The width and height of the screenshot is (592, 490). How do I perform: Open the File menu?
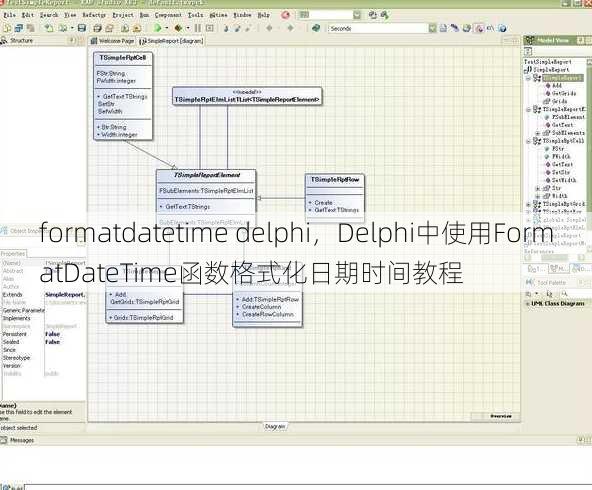coord(9,15)
